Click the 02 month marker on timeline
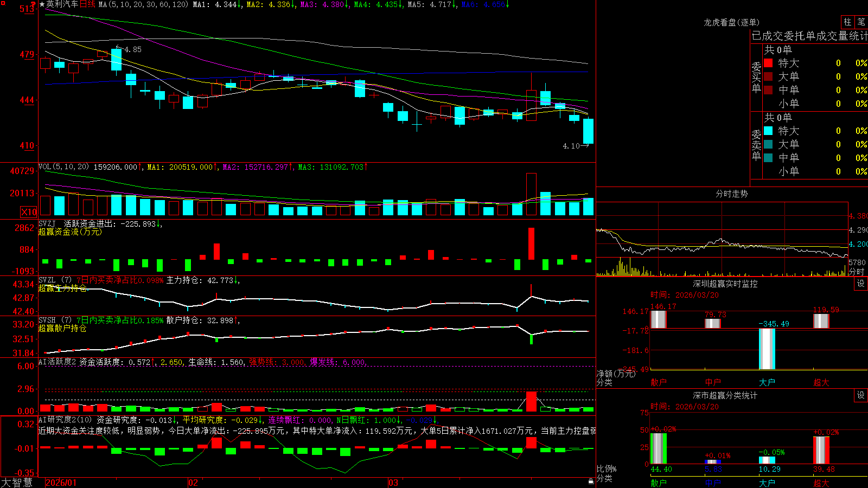The width and height of the screenshot is (868, 488). pyautogui.click(x=193, y=483)
